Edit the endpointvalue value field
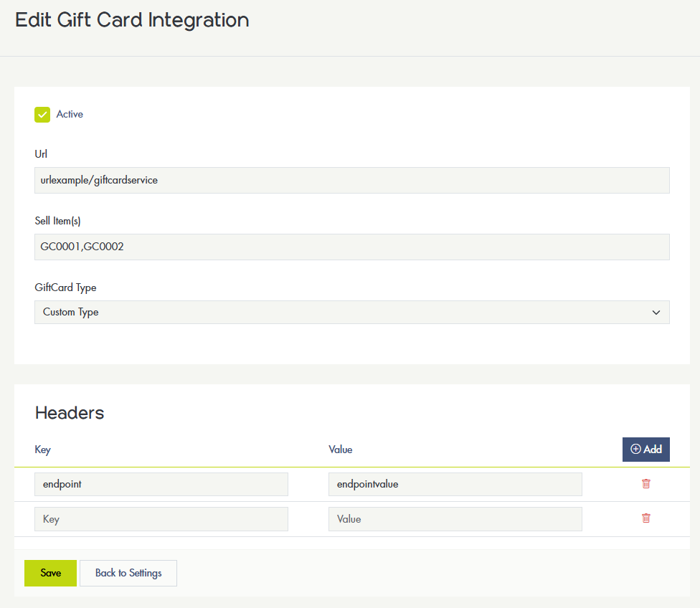This screenshot has height=608, width=700. [x=455, y=485]
